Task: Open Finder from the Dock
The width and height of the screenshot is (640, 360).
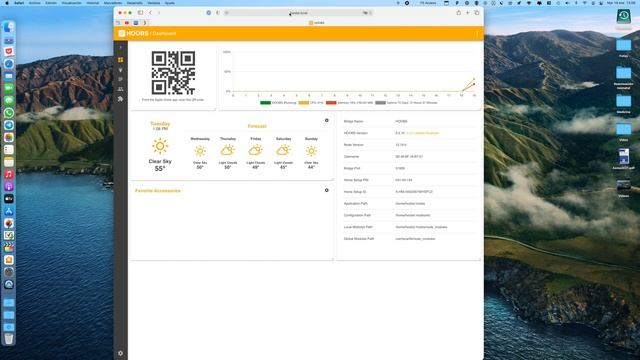Action: pos(9,27)
